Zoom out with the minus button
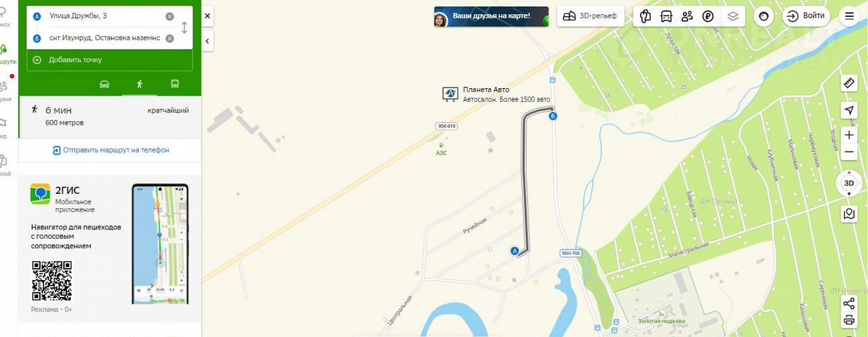This screenshot has width=868, height=337. coord(849,152)
